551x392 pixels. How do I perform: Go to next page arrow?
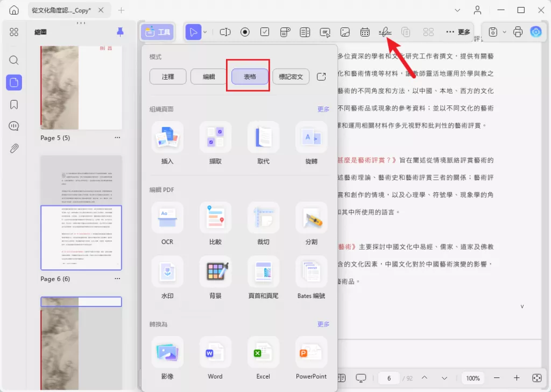point(444,378)
